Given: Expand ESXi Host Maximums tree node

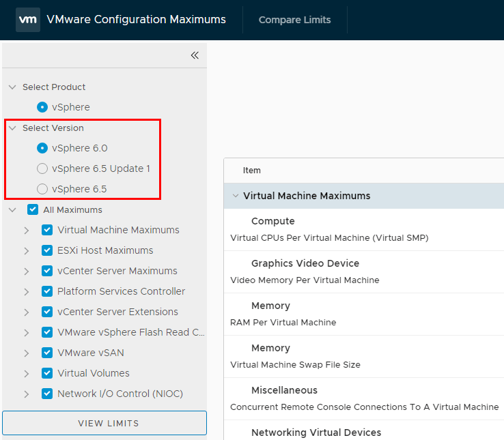Looking at the screenshot, I should [x=27, y=251].
